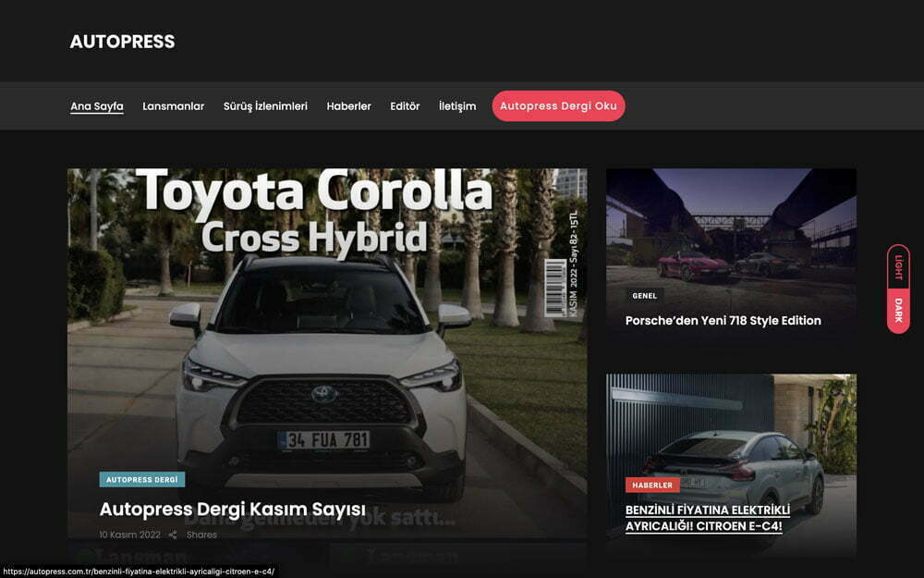Click the share icon under the featured article
This screenshot has width=924, height=578.
coord(173,535)
